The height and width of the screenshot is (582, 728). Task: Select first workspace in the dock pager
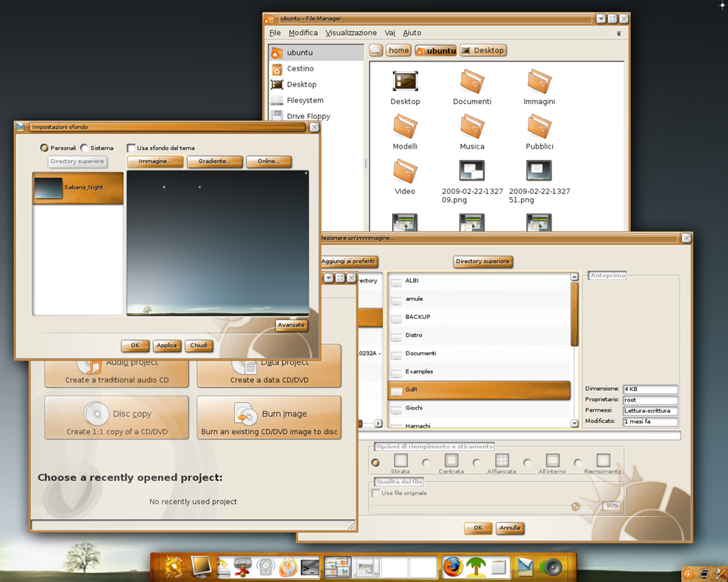[x=337, y=567]
